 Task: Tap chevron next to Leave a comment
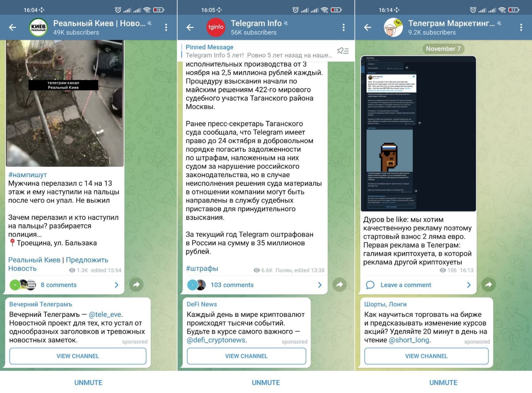pyautogui.click(x=469, y=285)
